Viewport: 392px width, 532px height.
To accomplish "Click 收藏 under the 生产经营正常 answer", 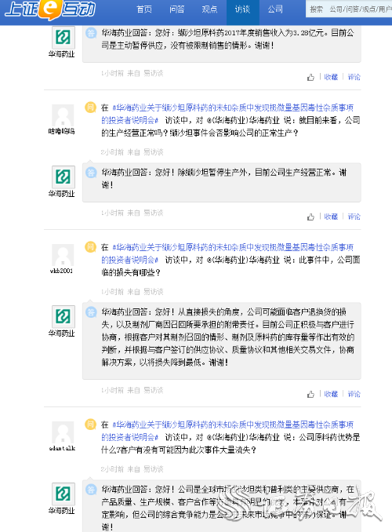I will coord(331,217).
